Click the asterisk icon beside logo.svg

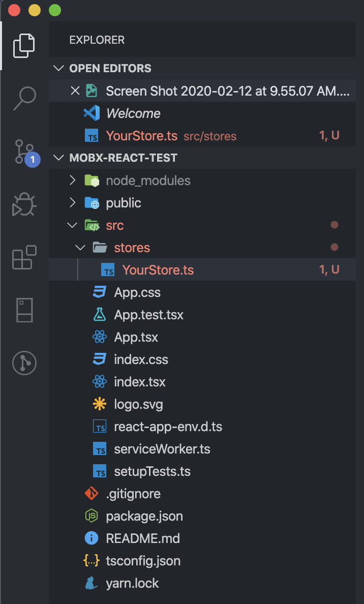pos(100,404)
